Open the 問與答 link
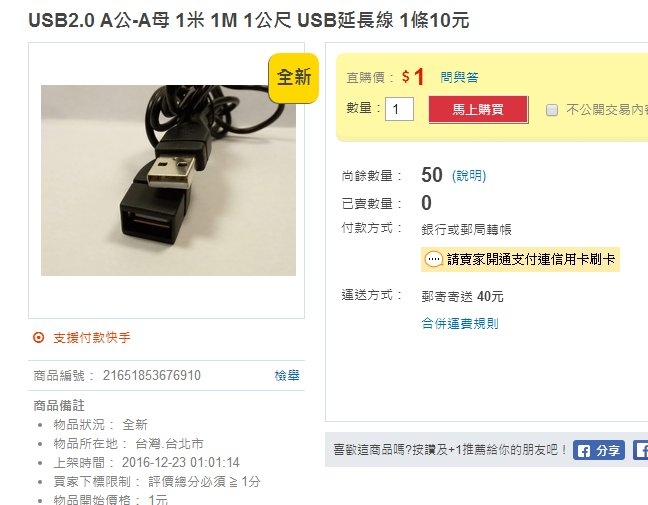Viewport: 648px width, 505px height. pyautogui.click(x=459, y=77)
